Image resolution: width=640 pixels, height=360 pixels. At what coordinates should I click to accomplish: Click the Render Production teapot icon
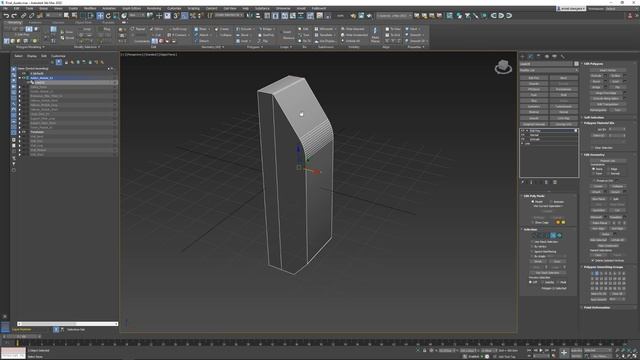[369, 16]
